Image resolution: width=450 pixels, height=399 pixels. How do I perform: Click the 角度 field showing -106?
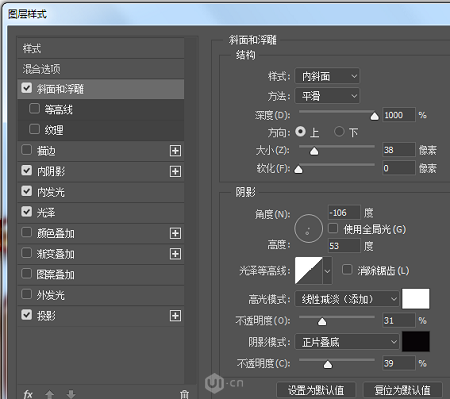click(344, 212)
